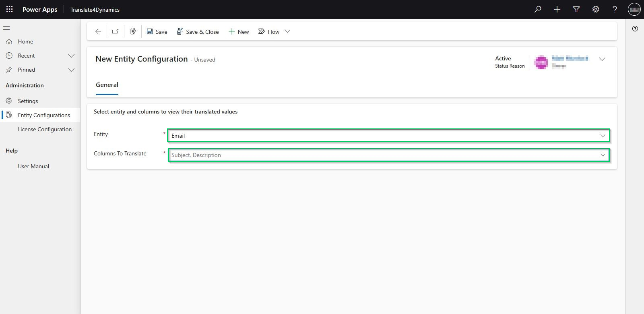Expand the Recent section chevron
The height and width of the screenshot is (314, 644).
point(71,56)
